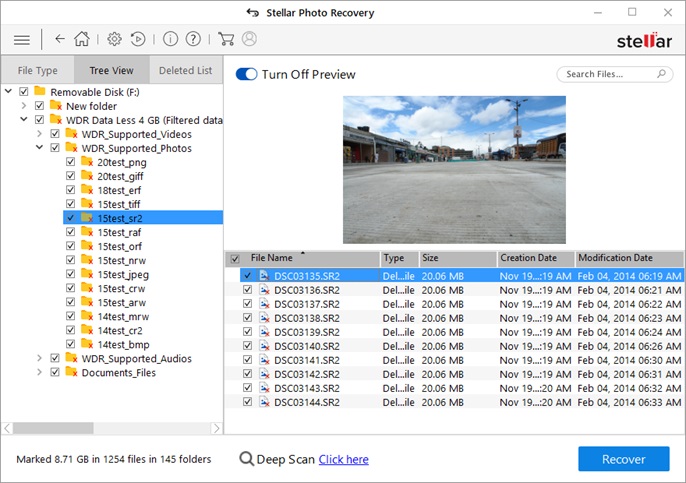
Task: Click the resume recovery icon
Action: coord(138,39)
